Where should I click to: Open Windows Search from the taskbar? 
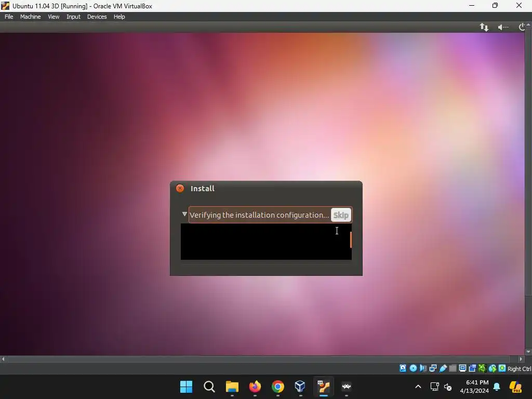tap(209, 387)
